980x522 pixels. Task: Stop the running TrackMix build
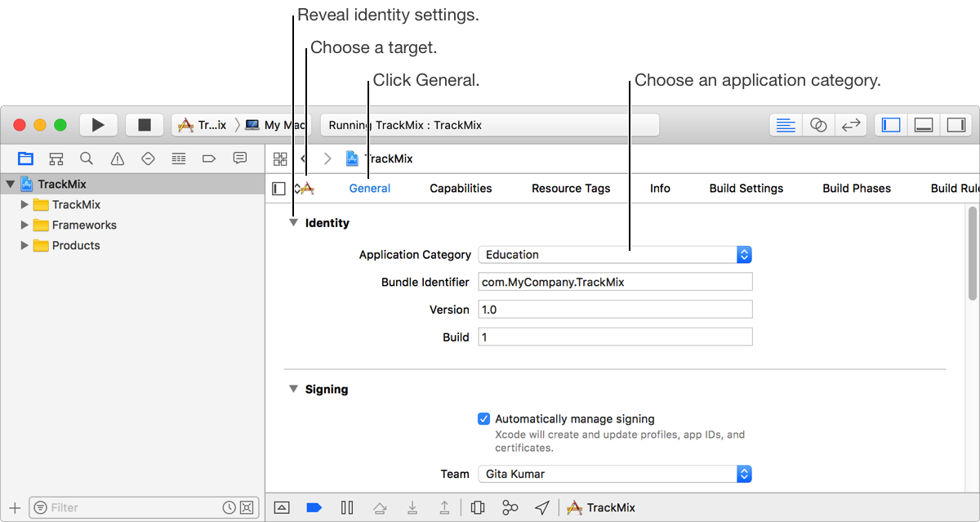(145, 125)
